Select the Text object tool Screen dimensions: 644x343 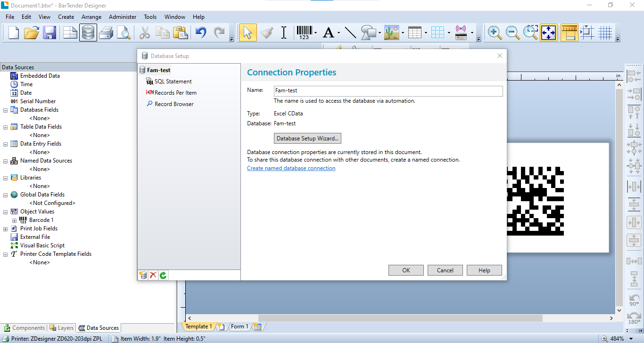tap(328, 33)
